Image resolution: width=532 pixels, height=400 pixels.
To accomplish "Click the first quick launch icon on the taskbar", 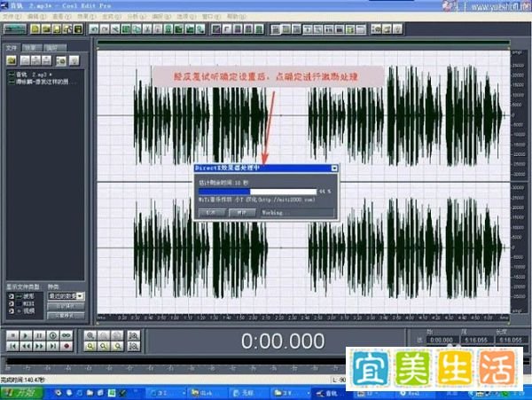I will (x=58, y=393).
